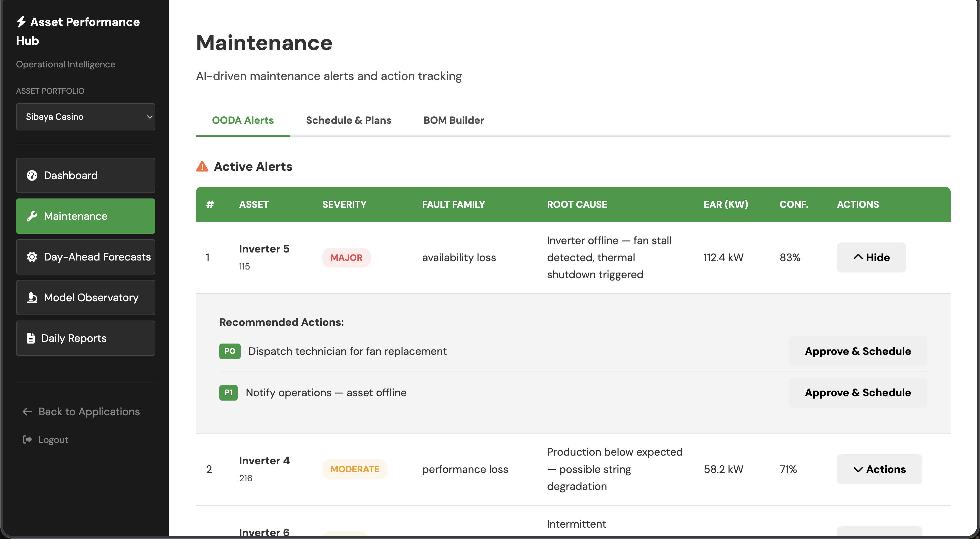Click the Inverter 5 asset name

coord(264,249)
